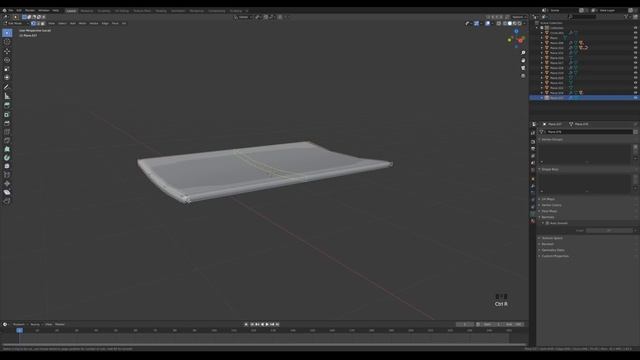The image size is (640, 360).
Task: Open the Material properties tab
Action: [533, 221]
